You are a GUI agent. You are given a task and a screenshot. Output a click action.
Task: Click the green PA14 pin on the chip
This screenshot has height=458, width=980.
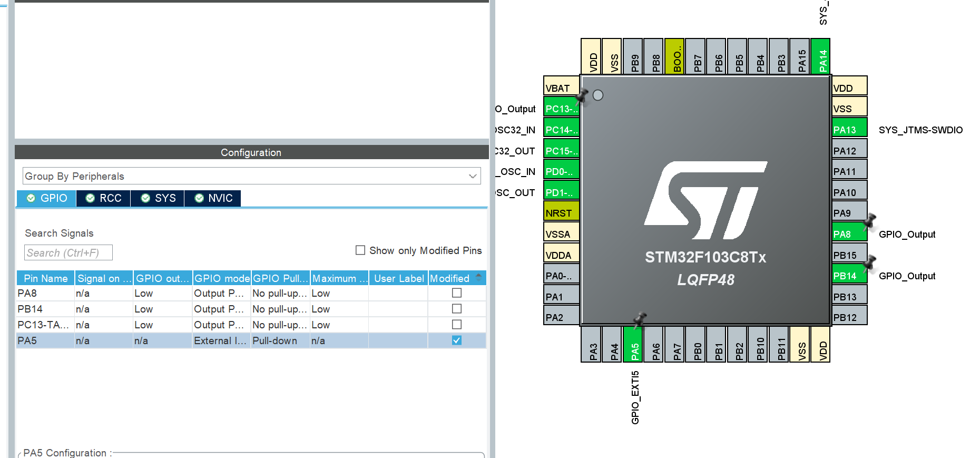click(x=820, y=56)
